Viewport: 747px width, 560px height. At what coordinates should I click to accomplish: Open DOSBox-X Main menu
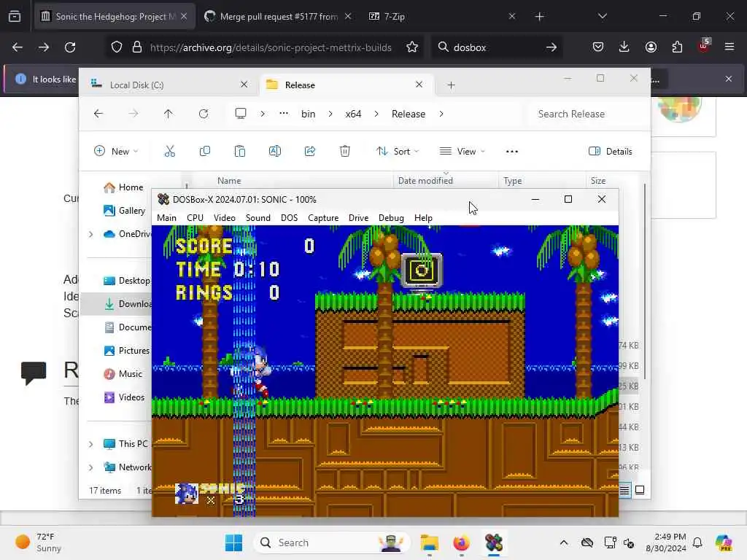[x=166, y=217]
